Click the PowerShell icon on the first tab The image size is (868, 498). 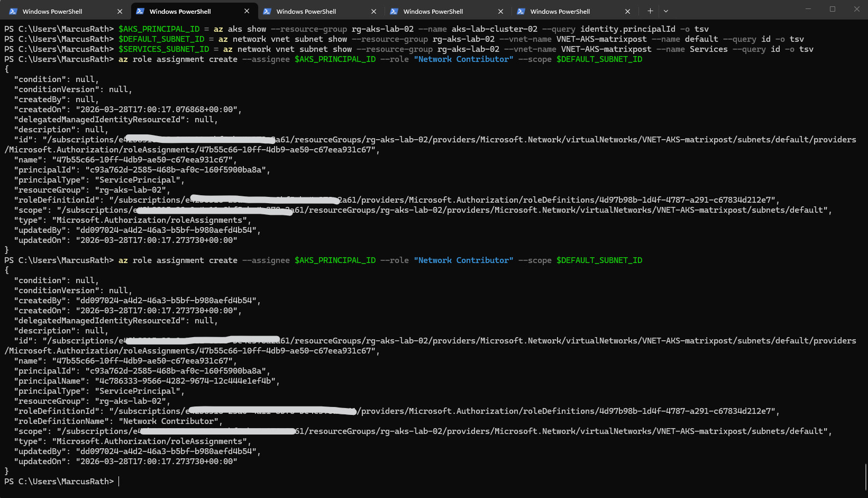click(13, 11)
